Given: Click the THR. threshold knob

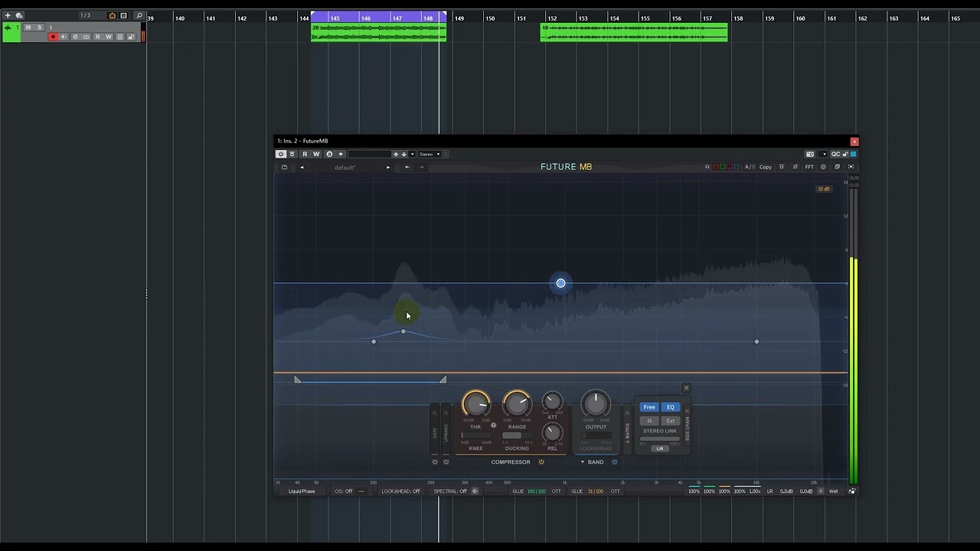Looking at the screenshot, I should point(475,403).
